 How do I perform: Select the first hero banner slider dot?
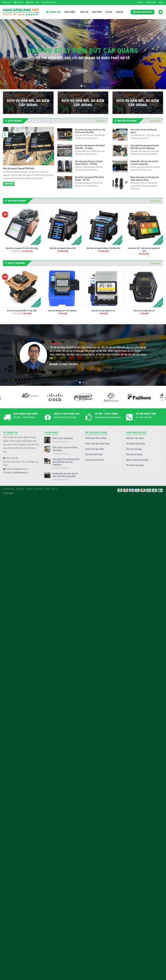81,86
